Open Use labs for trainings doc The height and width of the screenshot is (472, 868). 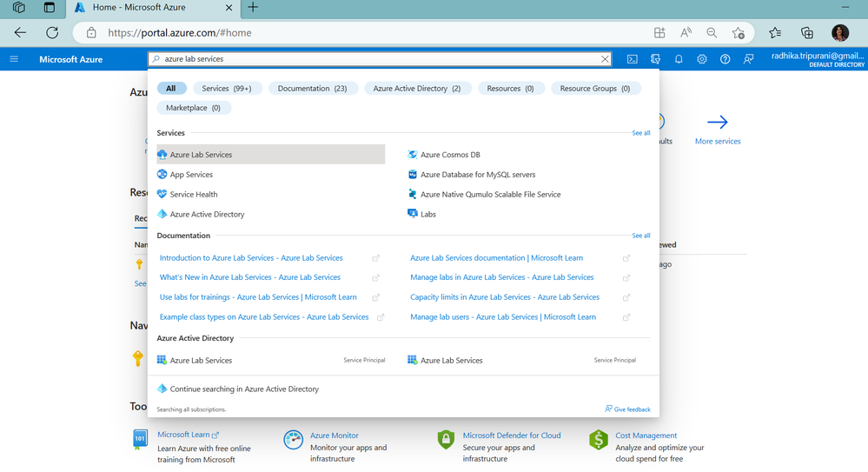click(x=258, y=297)
